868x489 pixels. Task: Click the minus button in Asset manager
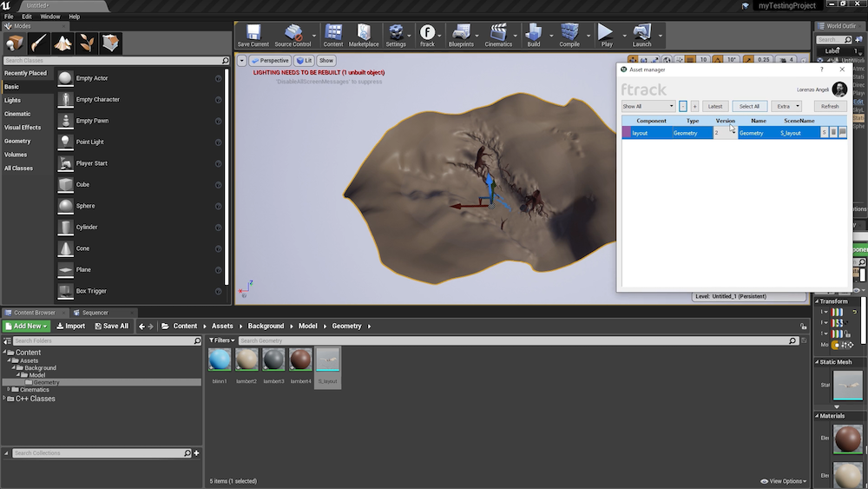click(683, 106)
